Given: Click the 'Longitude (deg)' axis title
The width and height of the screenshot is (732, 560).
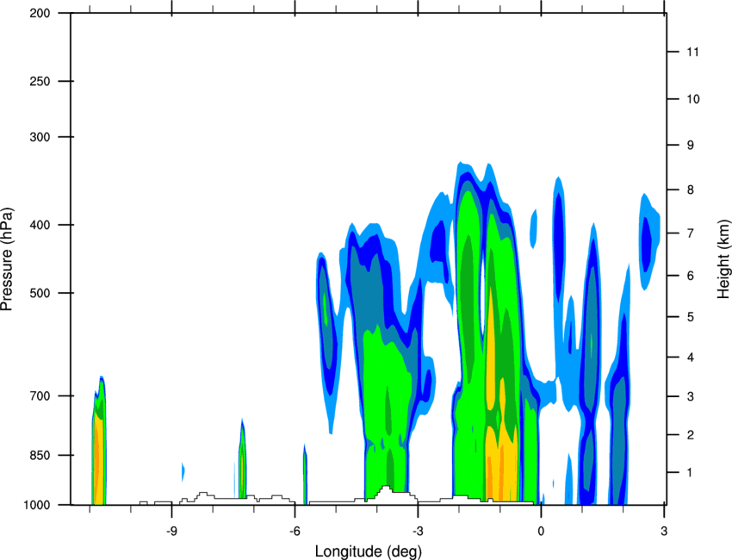Looking at the screenshot, I should [369, 551].
